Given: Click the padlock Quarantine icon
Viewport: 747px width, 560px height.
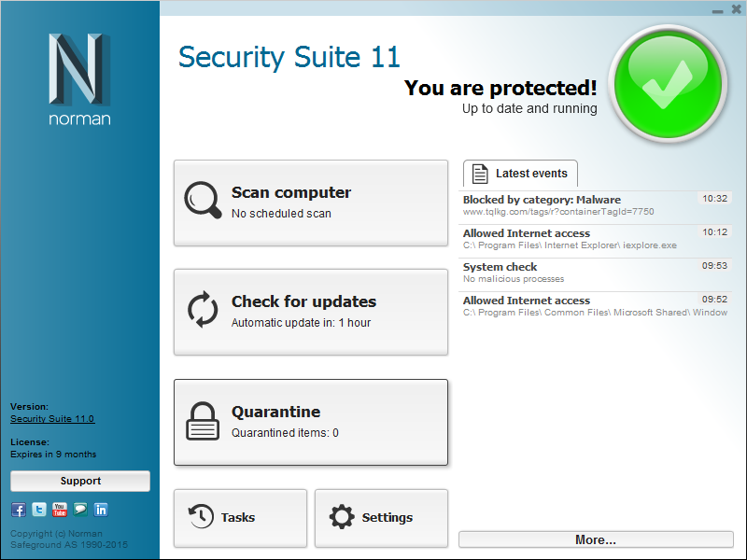Looking at the screenshot, I should click(203, 420).
